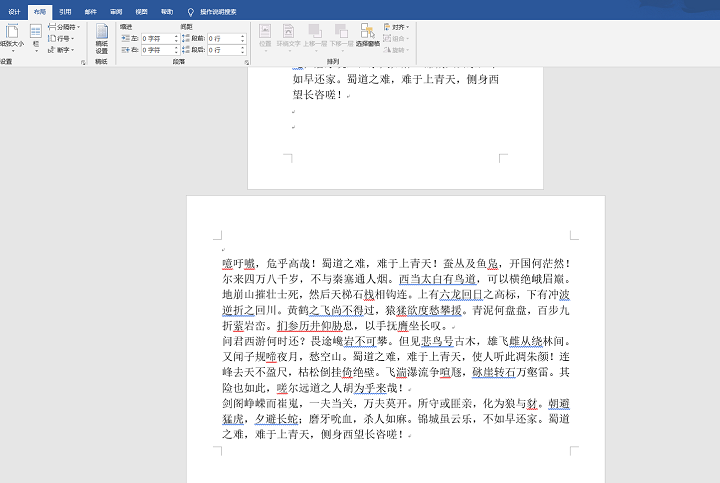Viewport: 720px width, 483px height.
Task: Open the paper size (纸张大小) menu
Action: tap(11, 38)
